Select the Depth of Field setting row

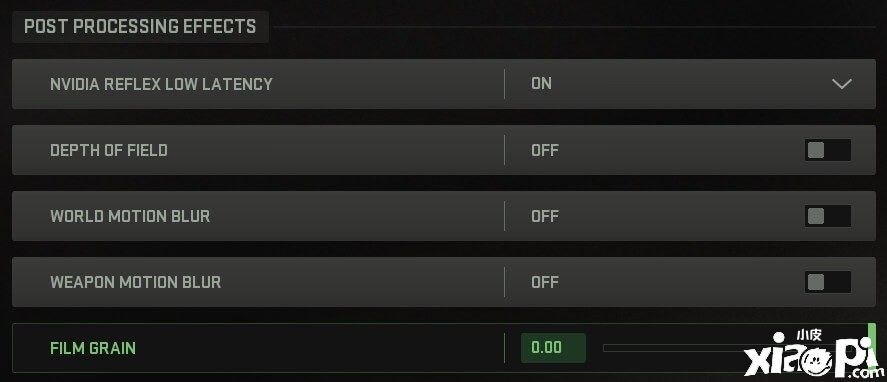444,150
